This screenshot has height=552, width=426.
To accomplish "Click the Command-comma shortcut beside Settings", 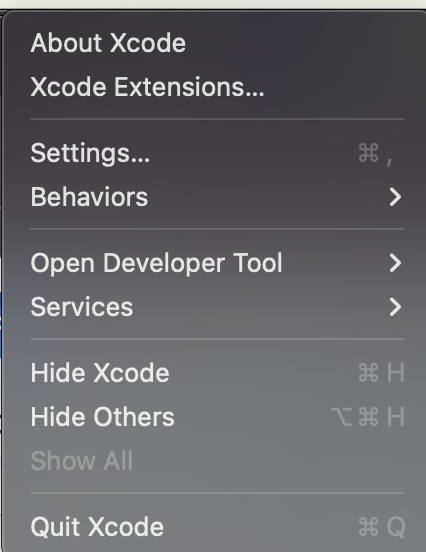I will tap(375, 154).
